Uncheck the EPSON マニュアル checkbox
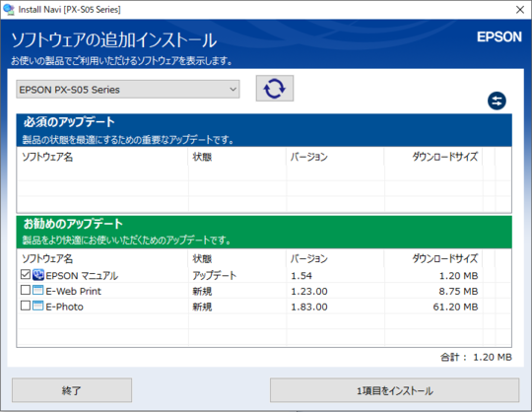This screenshot has width=532, height=412. pyautogui.click(x=26, y=274)
